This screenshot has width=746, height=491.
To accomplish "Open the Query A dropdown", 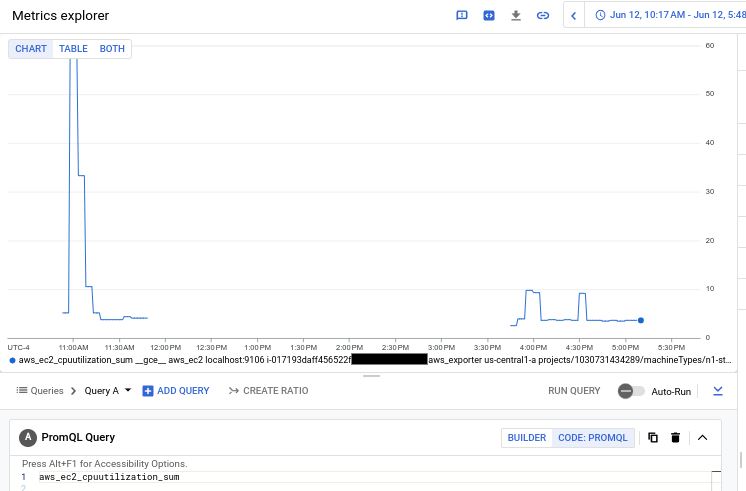I will (x=108, y=391).
